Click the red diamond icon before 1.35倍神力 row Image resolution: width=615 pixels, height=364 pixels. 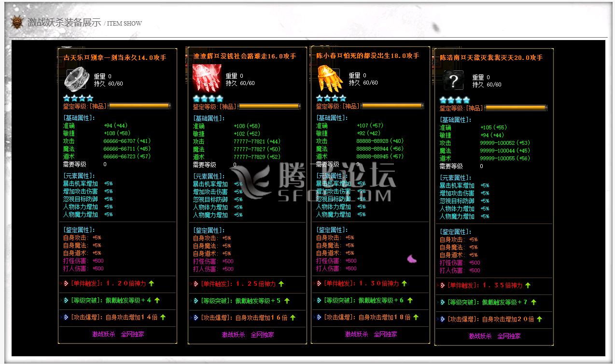(x=443, y=285)
